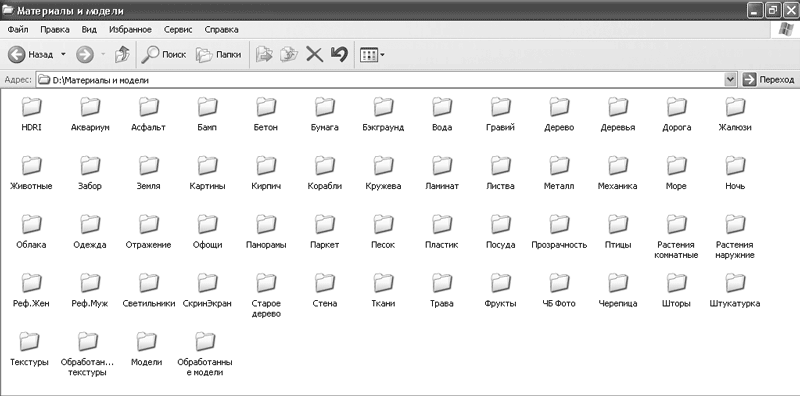Select the Асфальт folder

pos(148,115)
